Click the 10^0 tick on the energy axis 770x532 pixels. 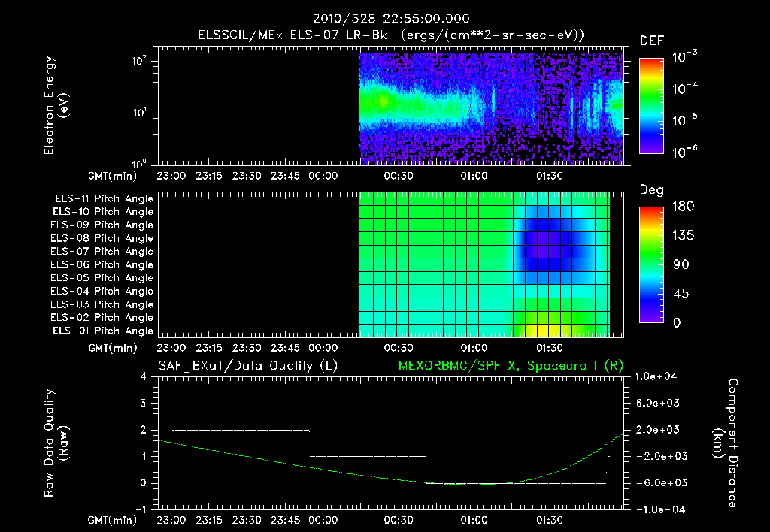point(139,163)
